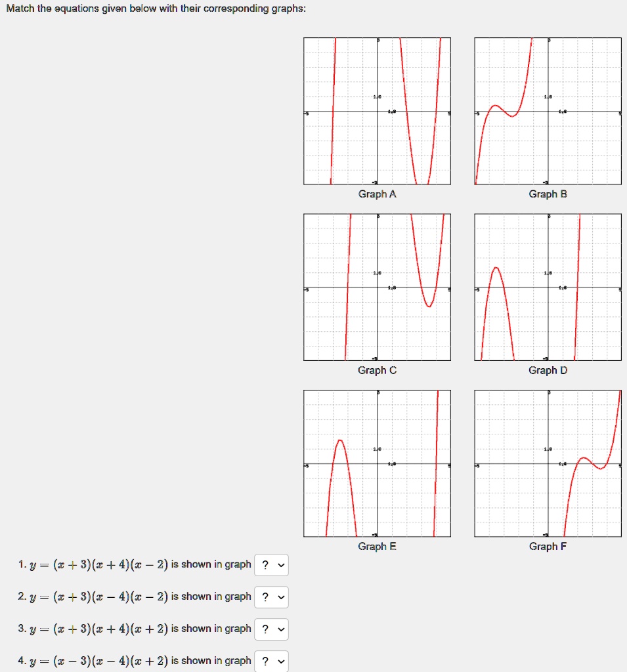This screenshot has height=672, width=627.
Task: Select the Graph D image
Action: pos(547,286)
